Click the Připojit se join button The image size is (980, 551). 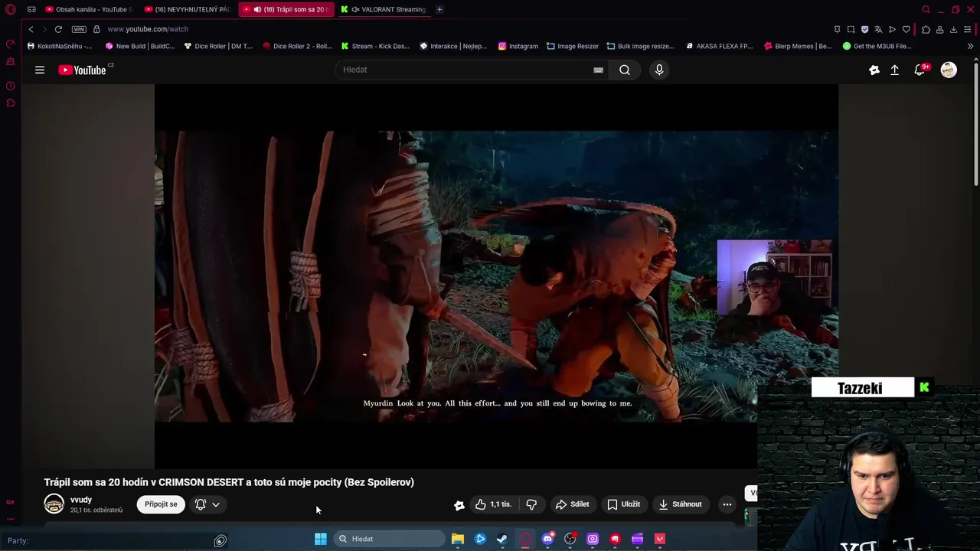coord(161,504)
